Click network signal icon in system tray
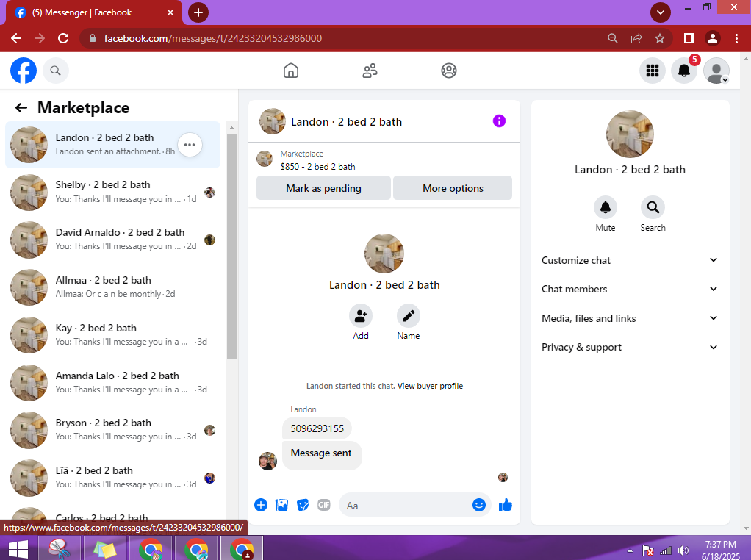The height and width of the screenshot is (560, 751). (x=666, y=550)
